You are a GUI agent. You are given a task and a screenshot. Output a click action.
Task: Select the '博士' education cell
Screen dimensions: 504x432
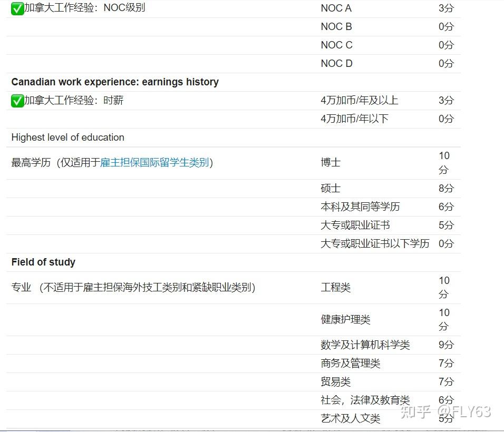[x=331, y=162]
